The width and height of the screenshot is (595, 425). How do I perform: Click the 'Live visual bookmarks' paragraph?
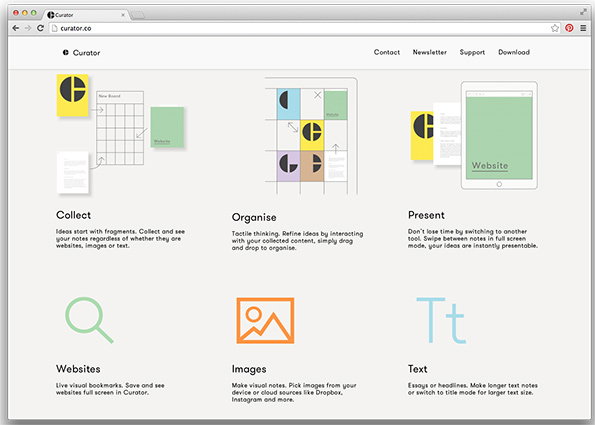click(x=110, y=389)
